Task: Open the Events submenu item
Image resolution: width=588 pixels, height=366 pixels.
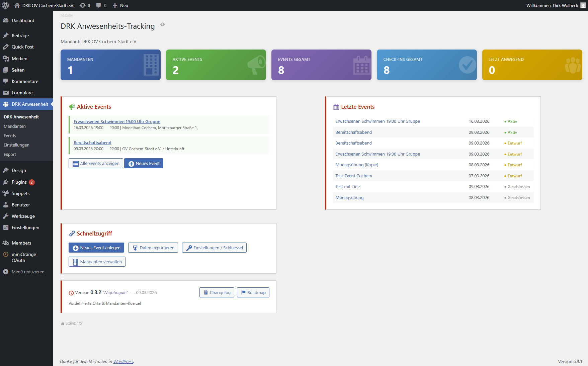Action: [x=10, y=135]
